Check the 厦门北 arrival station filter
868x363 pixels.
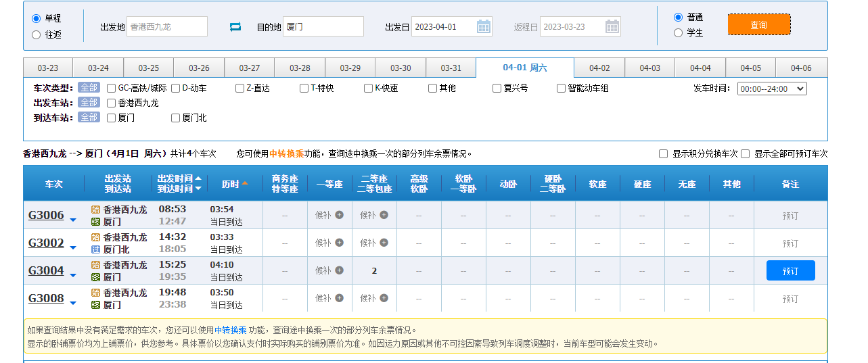pyautogui.click(x=175, y=118)
